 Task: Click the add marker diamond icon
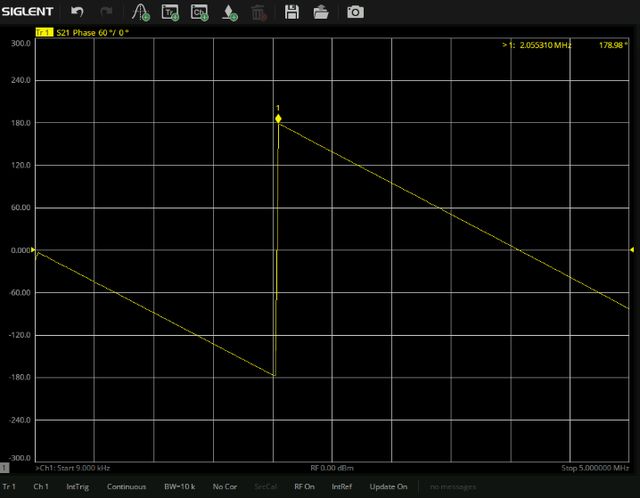230,12
